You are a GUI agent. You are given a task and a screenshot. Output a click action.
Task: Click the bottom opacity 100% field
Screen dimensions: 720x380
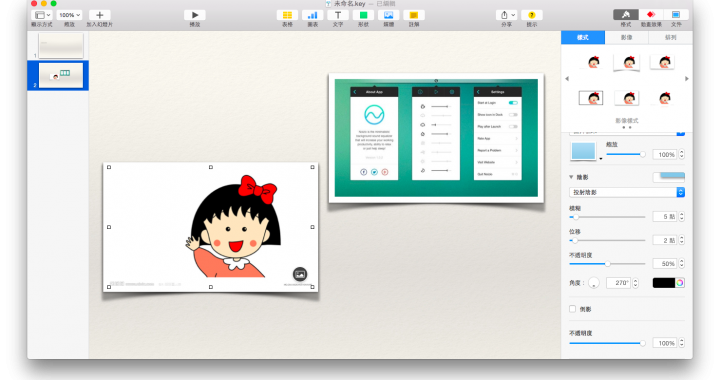pyautogui.click(x=665, y=343)
